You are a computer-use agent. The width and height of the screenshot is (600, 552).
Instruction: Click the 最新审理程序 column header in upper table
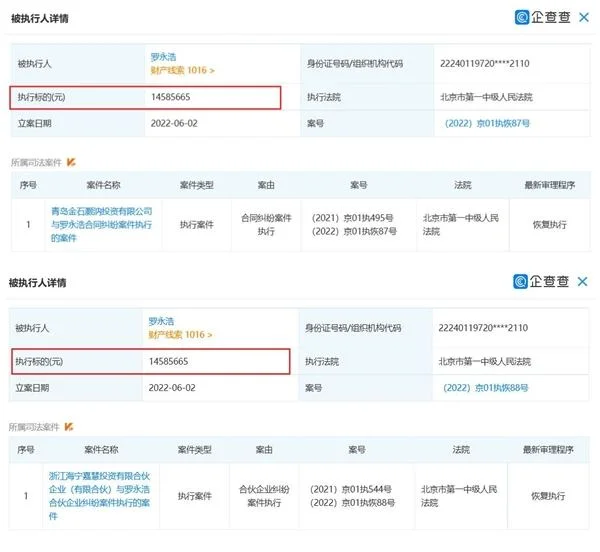(549, 186)
